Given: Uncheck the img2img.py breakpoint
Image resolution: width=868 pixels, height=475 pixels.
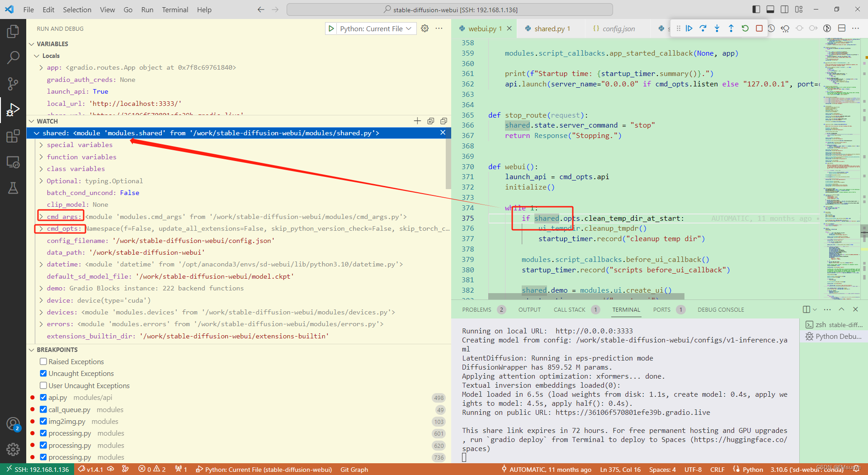Looking at the screenshot, I should 43,421.
